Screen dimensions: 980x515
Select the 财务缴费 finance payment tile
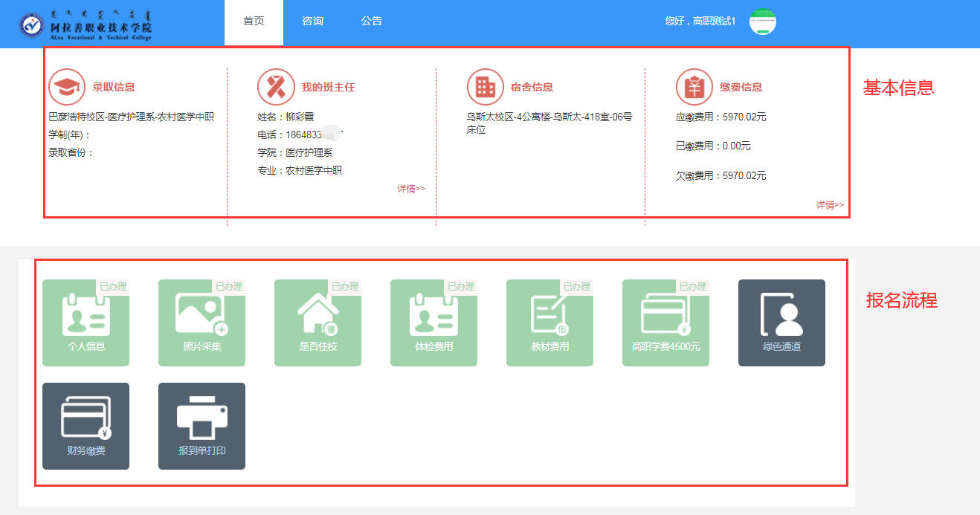pyautogui.click(x=86, y=426)
